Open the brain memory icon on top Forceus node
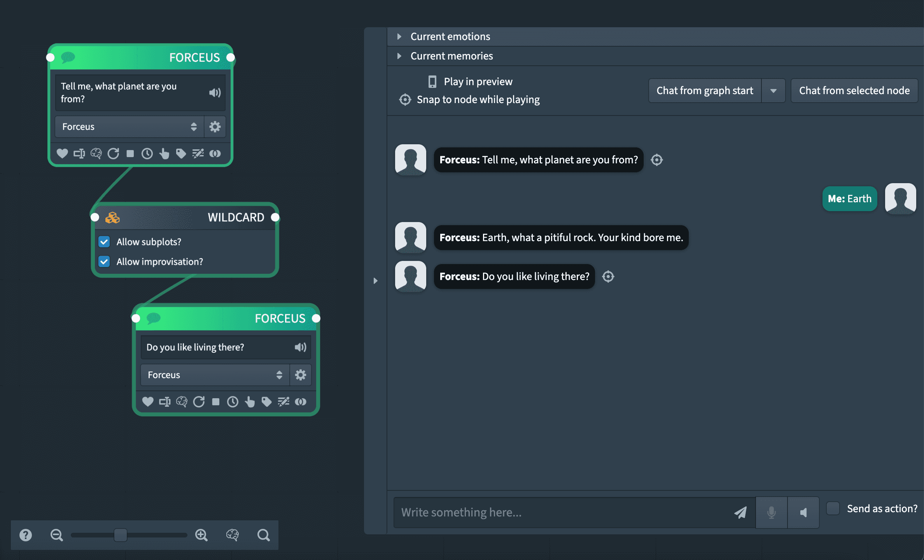 (x=96, y=154)
